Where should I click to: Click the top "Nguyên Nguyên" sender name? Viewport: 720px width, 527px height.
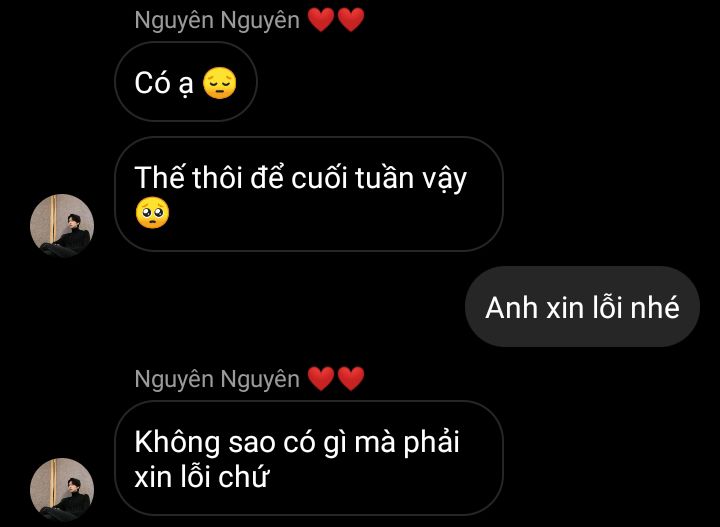pos(217,21)
